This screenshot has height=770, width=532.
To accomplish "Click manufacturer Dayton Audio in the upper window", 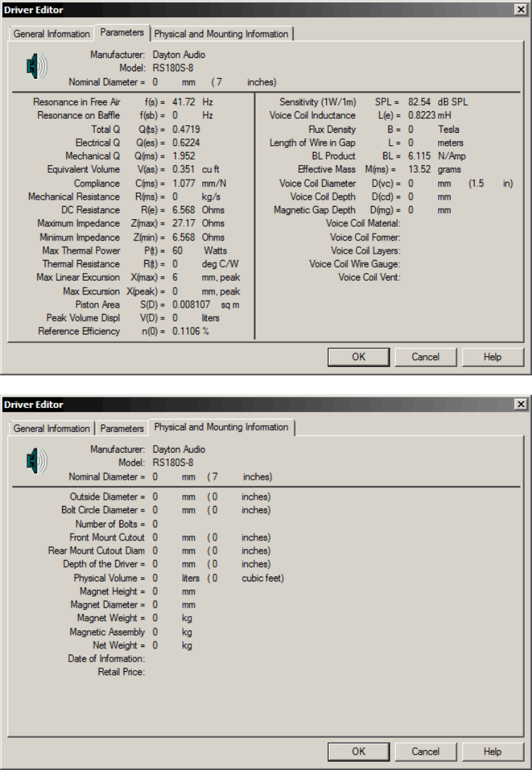I will (x=179, y=55).
